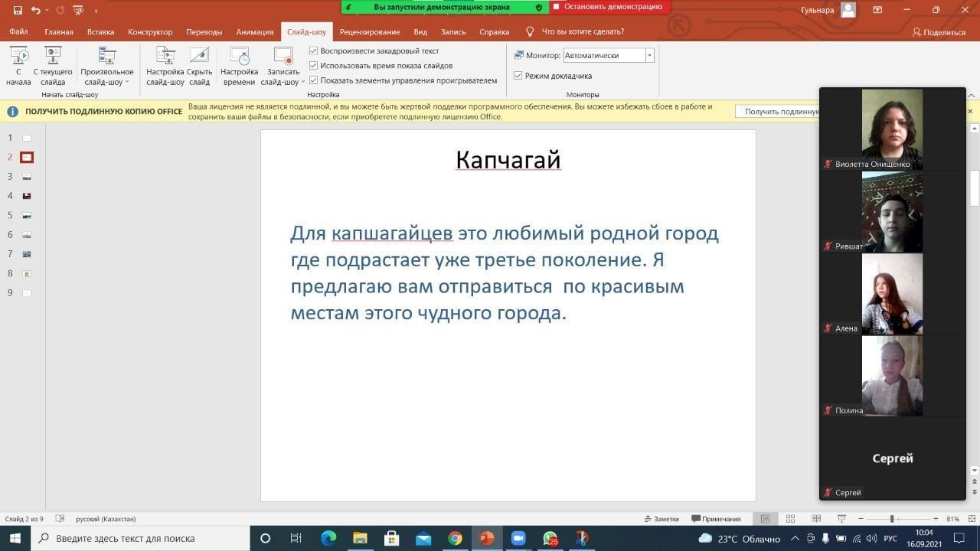Switch to the Анимация ribbon tab
980x551 pixels.
[254, 32]
